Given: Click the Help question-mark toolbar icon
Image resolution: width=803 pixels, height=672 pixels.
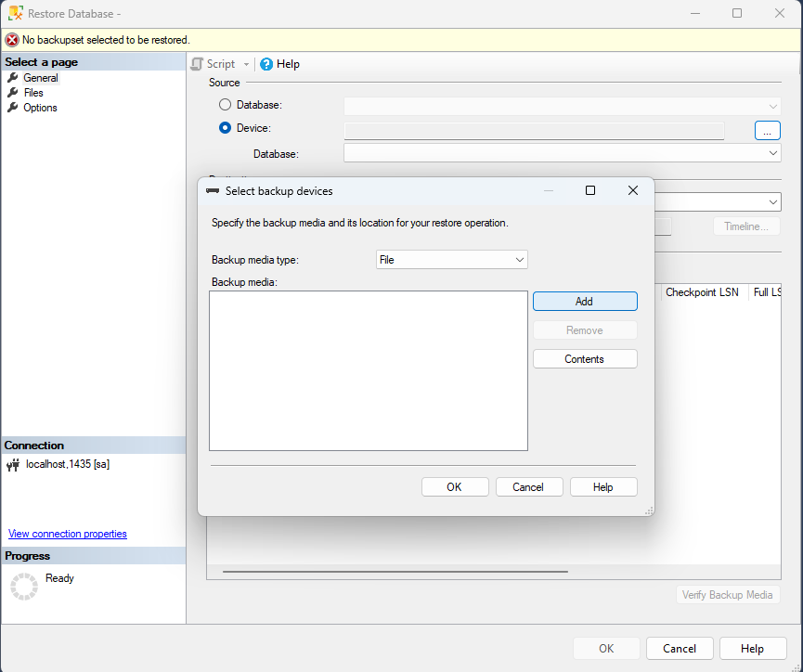Looking at the screenshot, I should [266, 63].
